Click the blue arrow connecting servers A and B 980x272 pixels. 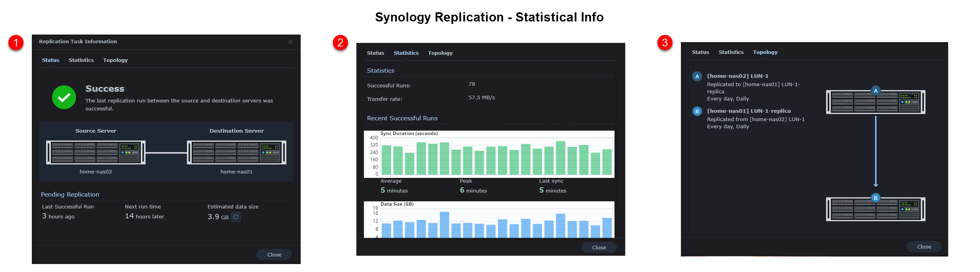(875, 151)
